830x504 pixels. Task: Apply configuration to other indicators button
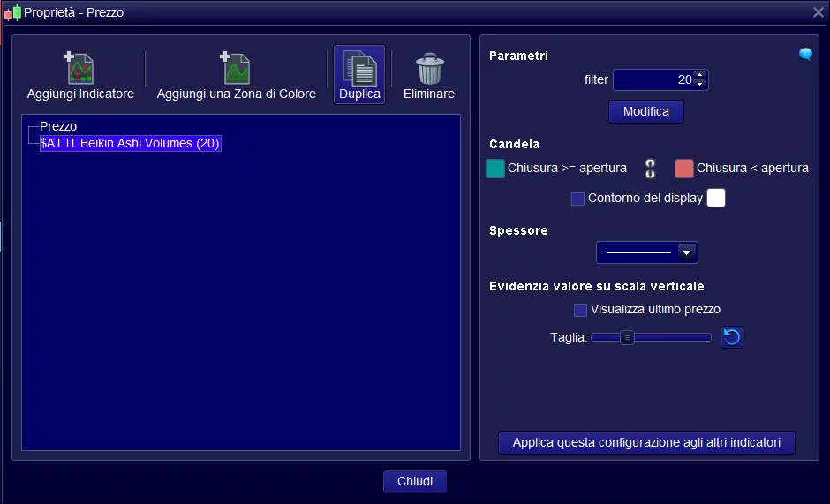point(646,442)
